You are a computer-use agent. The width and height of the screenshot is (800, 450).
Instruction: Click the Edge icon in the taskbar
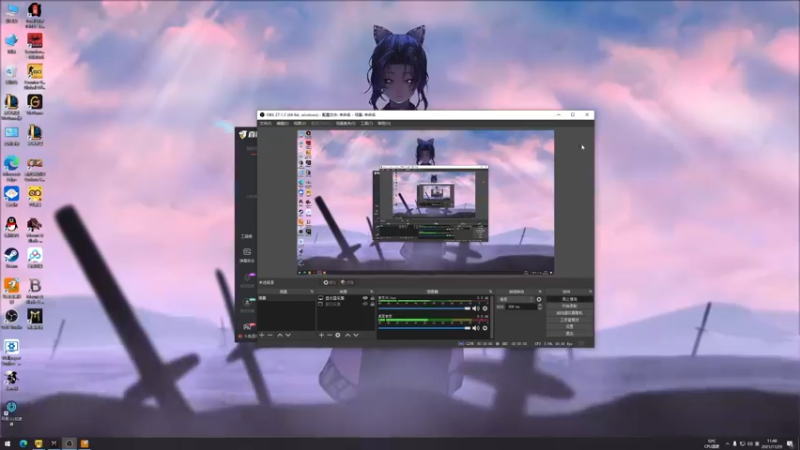pyautogui.click(x=23, y=443)
